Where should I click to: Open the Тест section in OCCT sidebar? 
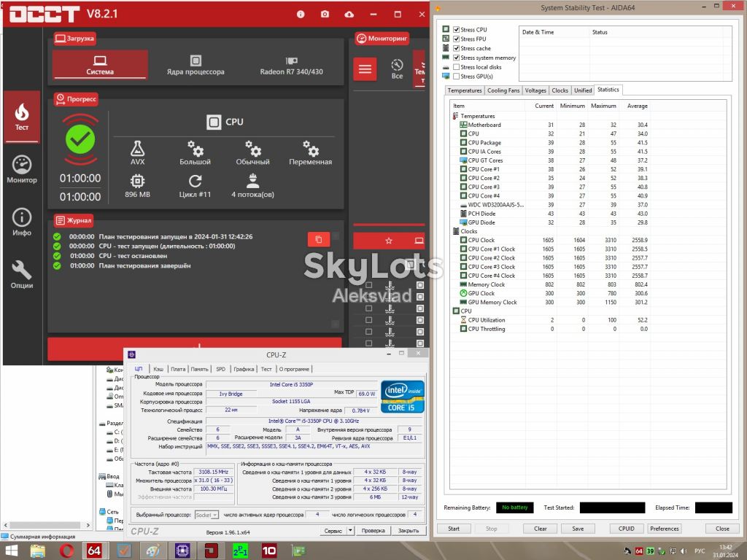pyautogui.click(x=22, y=117)
